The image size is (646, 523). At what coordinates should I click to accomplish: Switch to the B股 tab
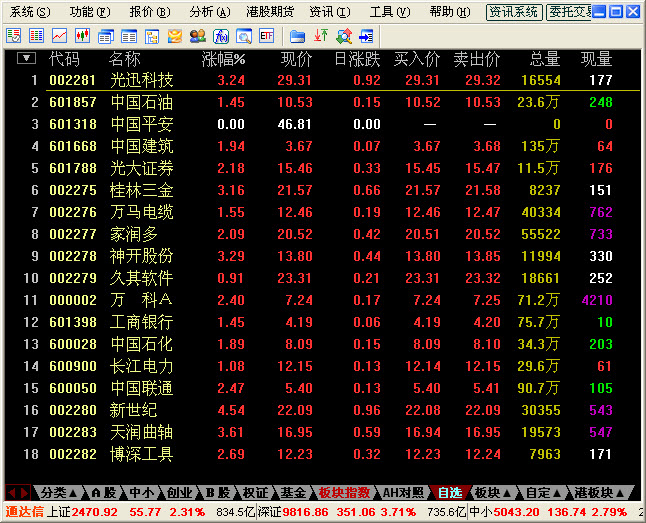point(218,493)
